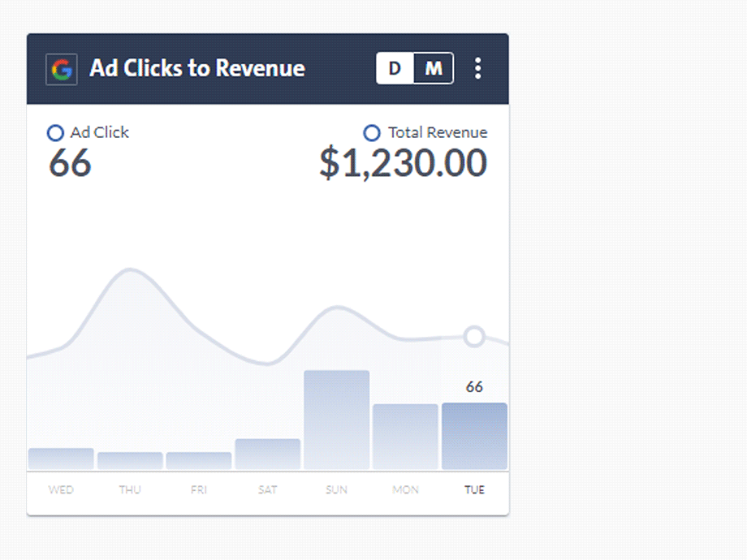Click the Google logo icon
The width and height of the screenshot is (747, 560).
click(x=62, y=69)
